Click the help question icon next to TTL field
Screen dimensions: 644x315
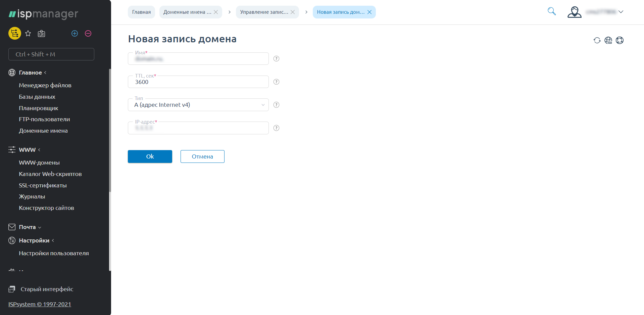point(276,82)
